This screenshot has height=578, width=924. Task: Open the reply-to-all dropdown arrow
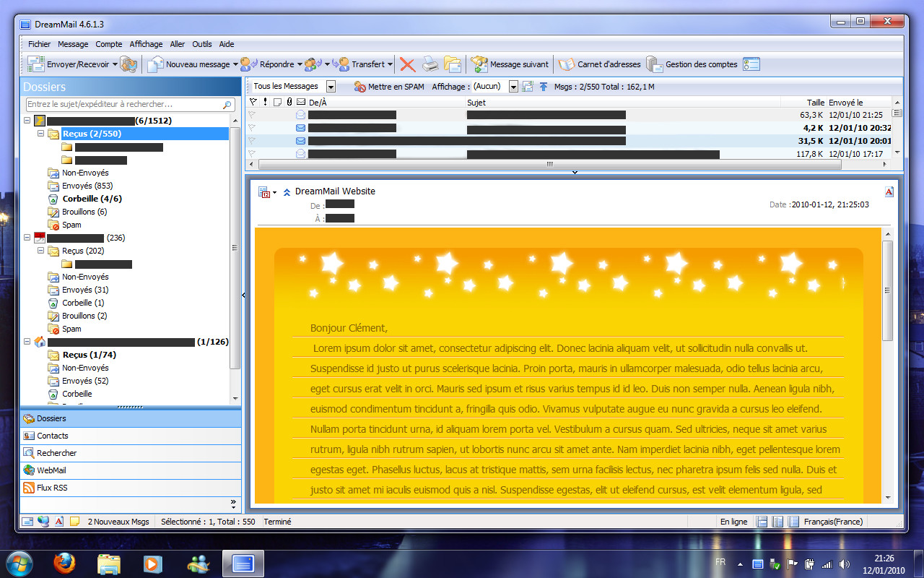326,64
